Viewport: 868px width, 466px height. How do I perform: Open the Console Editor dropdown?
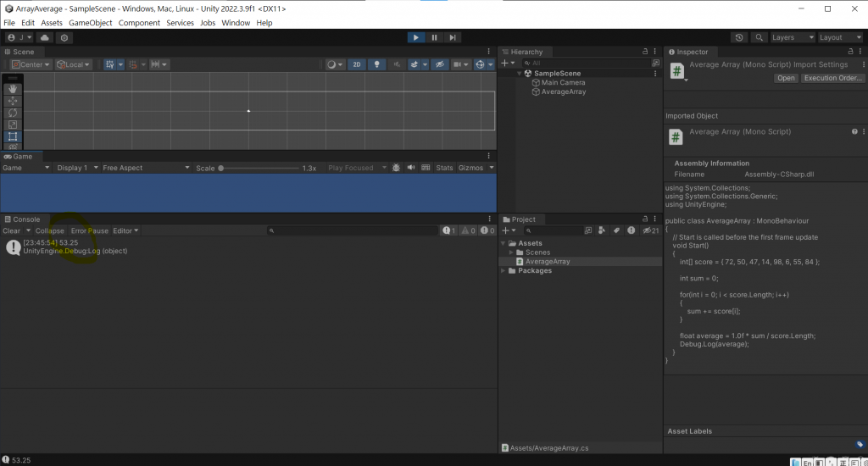(x=125, y=230)
